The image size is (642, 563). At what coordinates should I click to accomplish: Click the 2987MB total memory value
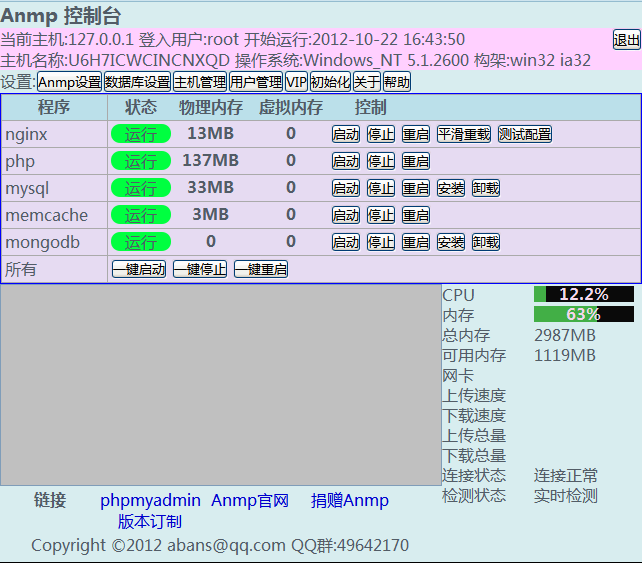point(565,335)
